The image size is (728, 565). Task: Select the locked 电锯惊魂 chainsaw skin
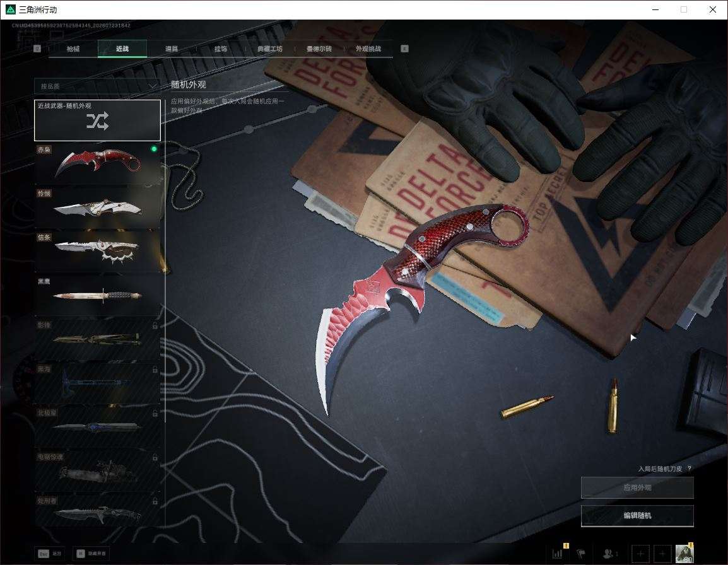point(98,471)
